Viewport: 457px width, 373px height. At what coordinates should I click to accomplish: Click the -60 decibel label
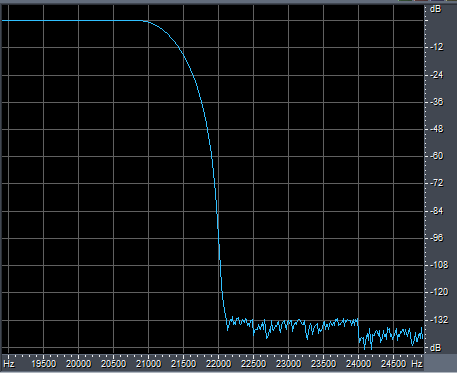pos(437,156)
